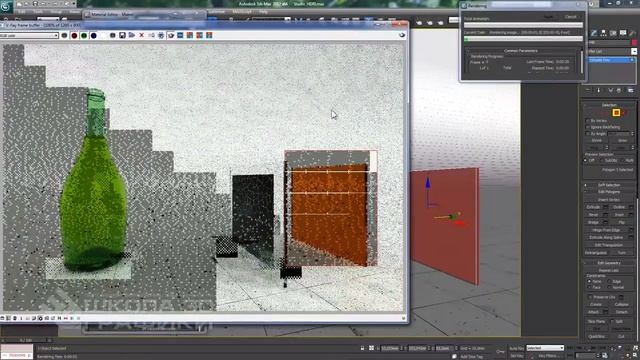Click Make Unique icon below modifier stack

[611, 90]
